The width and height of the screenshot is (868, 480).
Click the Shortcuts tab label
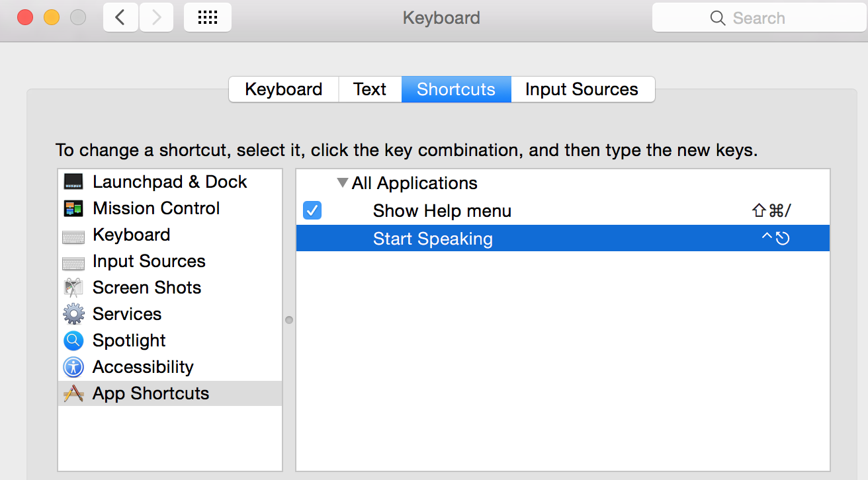click(456, 89)
